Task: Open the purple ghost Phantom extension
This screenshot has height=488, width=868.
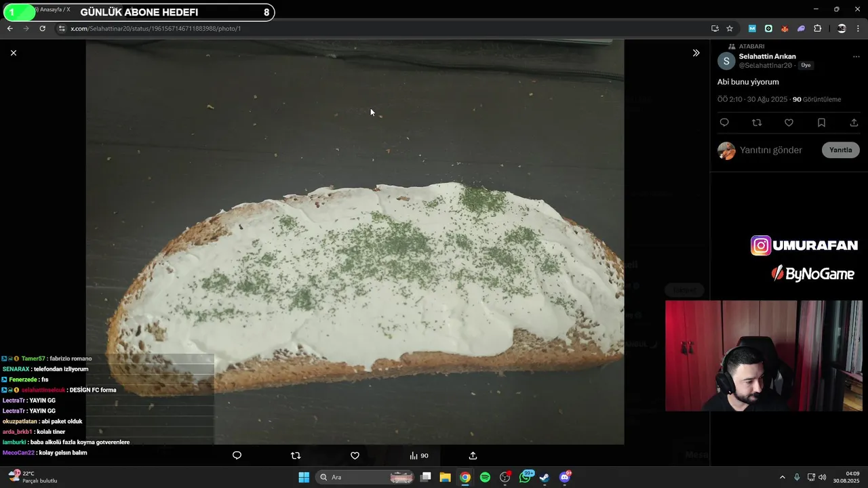Action: pos(801,28)
